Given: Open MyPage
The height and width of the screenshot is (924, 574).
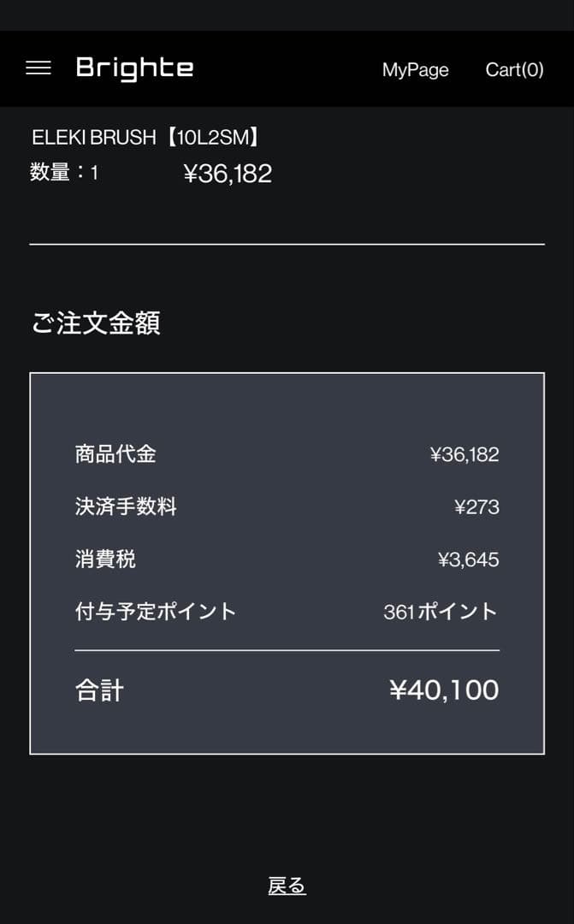Looking at the screenshot, I should (x=415, y=70).
